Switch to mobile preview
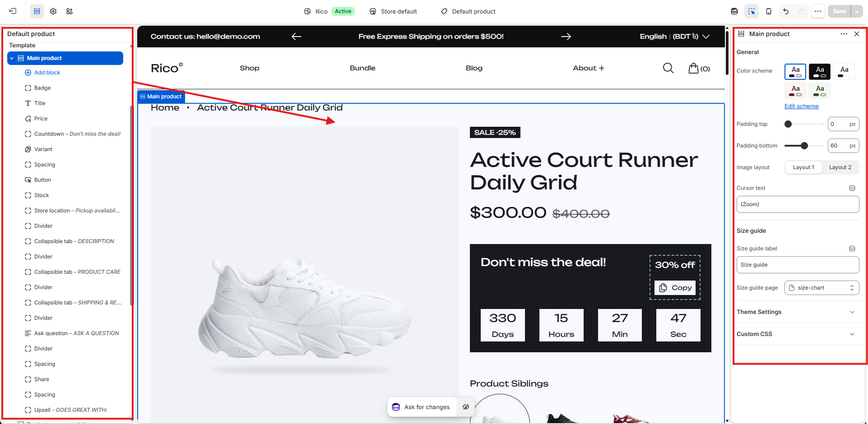868x424 pixels. point(769,11)
